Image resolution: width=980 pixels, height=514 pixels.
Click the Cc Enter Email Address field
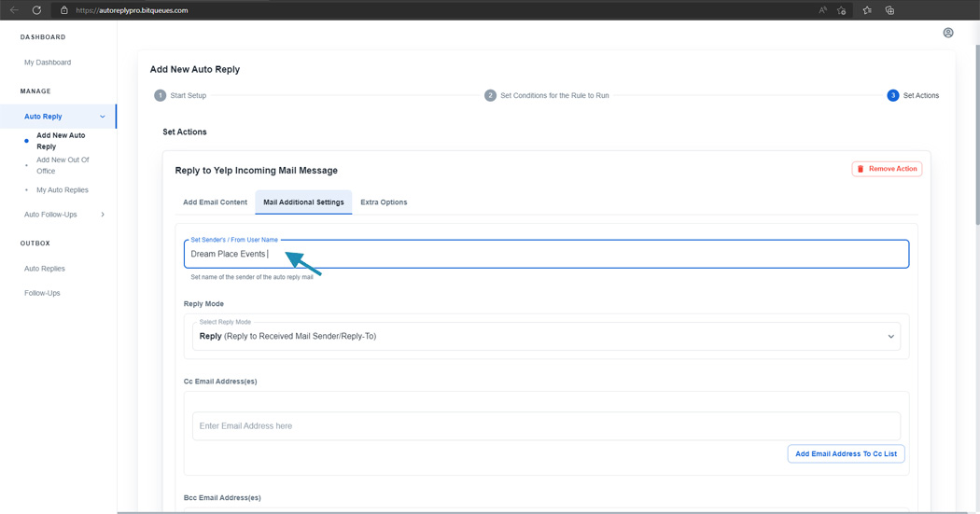point(546,426)
